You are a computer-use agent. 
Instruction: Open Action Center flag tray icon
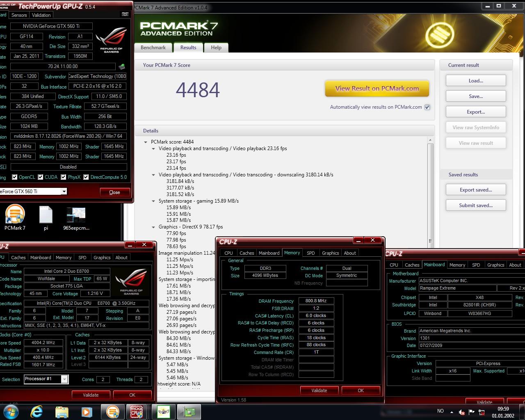(x=472, y=412)
